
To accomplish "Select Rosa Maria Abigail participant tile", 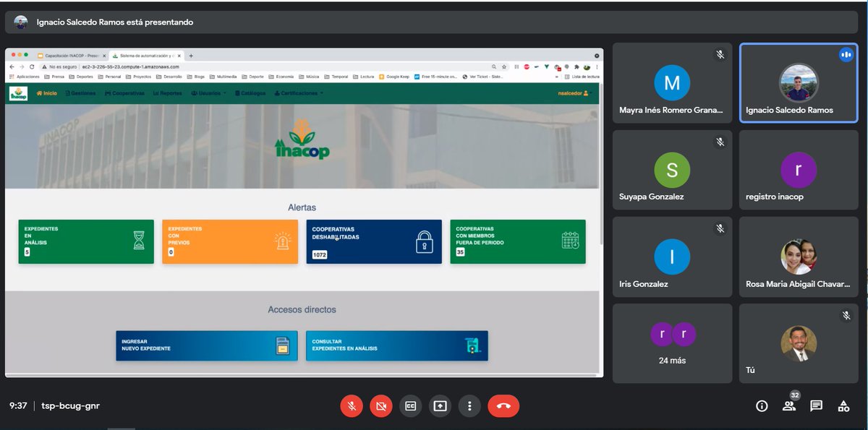I will pos(799,257).
